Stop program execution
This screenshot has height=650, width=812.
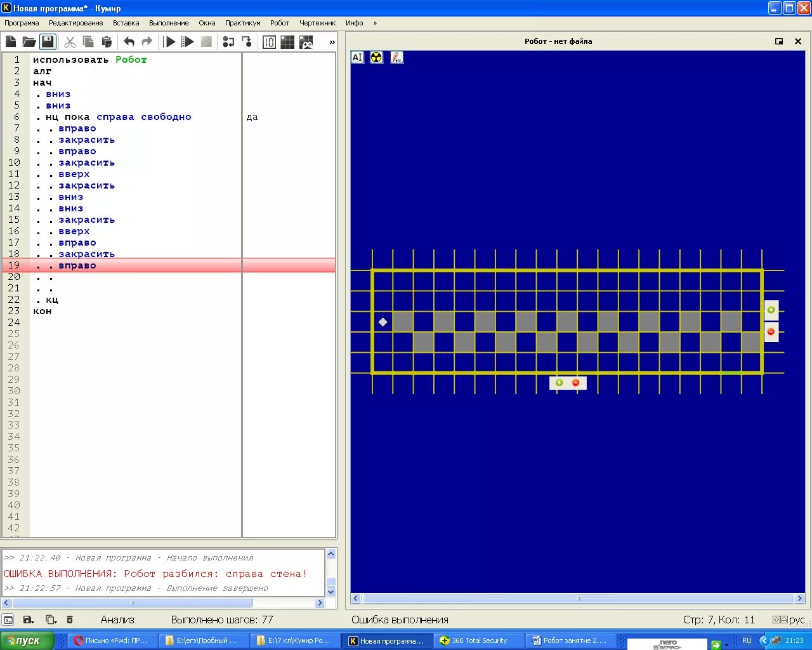[206, 42]
